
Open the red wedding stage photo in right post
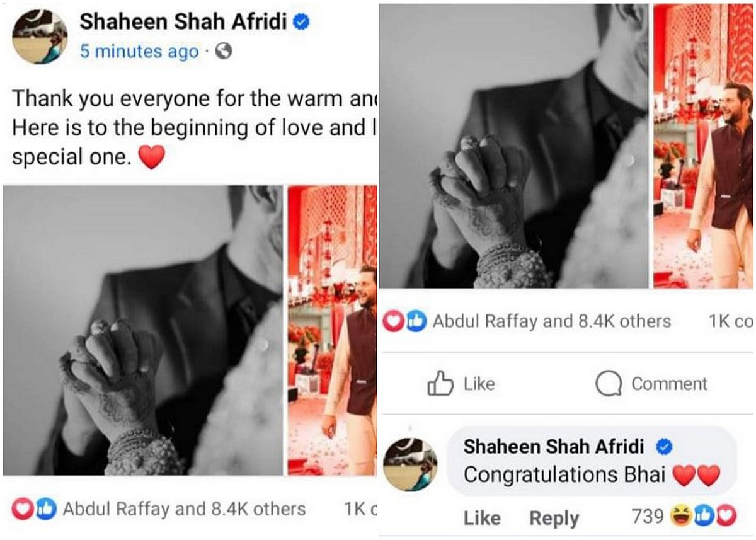tap(703, 146)
